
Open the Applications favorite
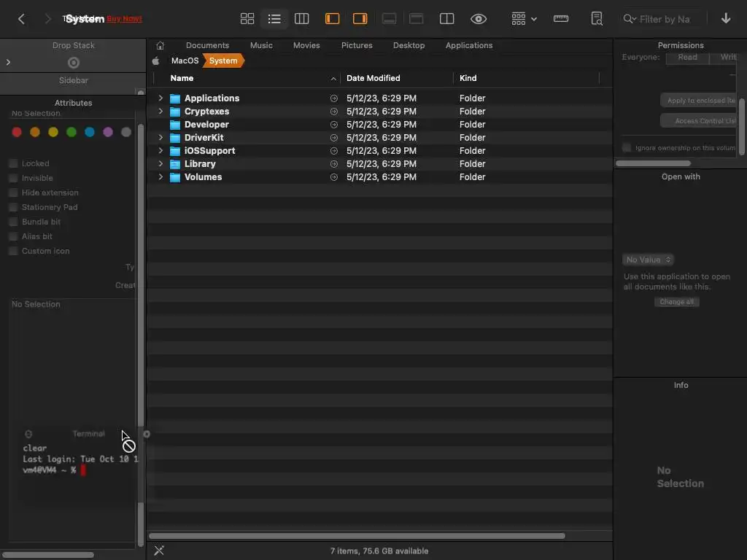pyautogui.click(x=469, y=45)
